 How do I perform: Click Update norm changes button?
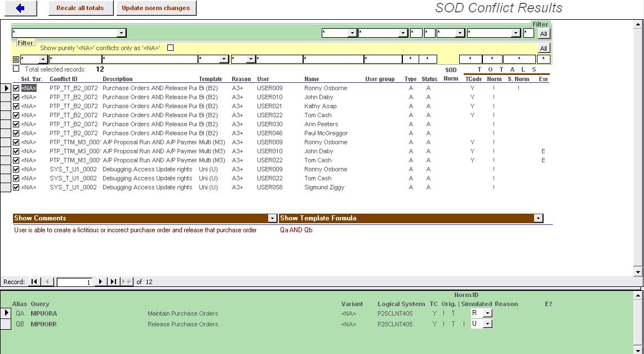click(x=156, y=8)
